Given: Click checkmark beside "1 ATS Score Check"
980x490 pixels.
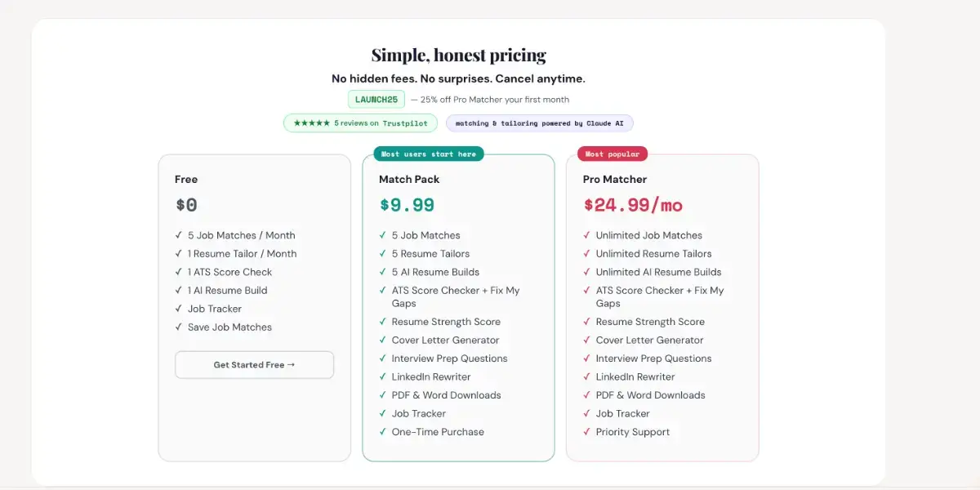Looking at the screenshot, I should [x=179, y=272].
